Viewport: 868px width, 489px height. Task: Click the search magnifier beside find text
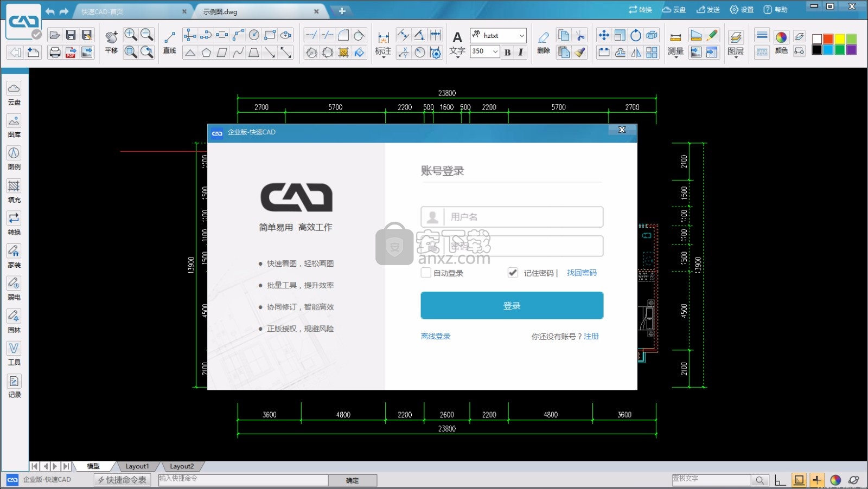coord(760,480)
